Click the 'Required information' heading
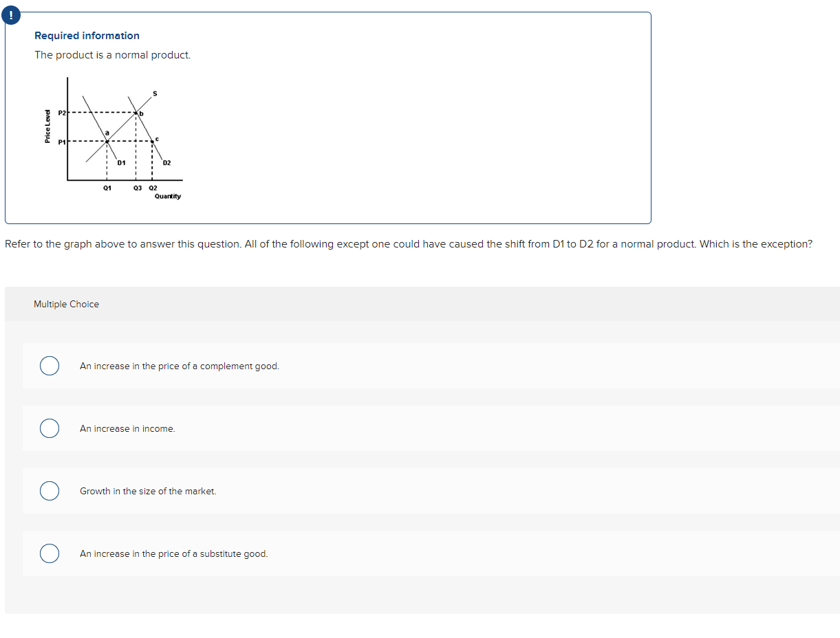 [x=87, y=36]
